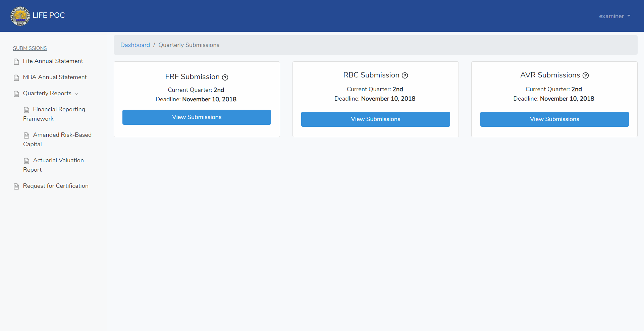Click the RBC card deadline November 10, 2018
Image resolution: width=644 pixels, height=331 pixels.
point(388,99)
